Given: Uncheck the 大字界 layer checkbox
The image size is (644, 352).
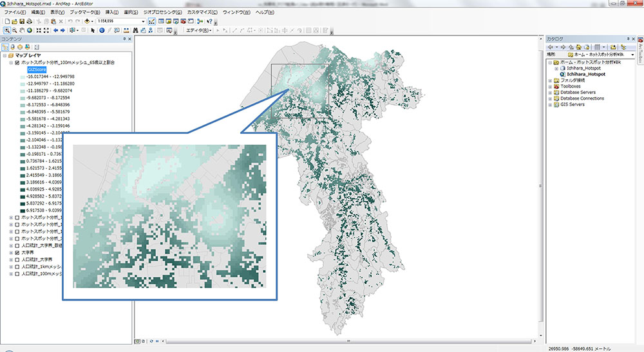Looking at the screenshot, I should coord(17,253).
